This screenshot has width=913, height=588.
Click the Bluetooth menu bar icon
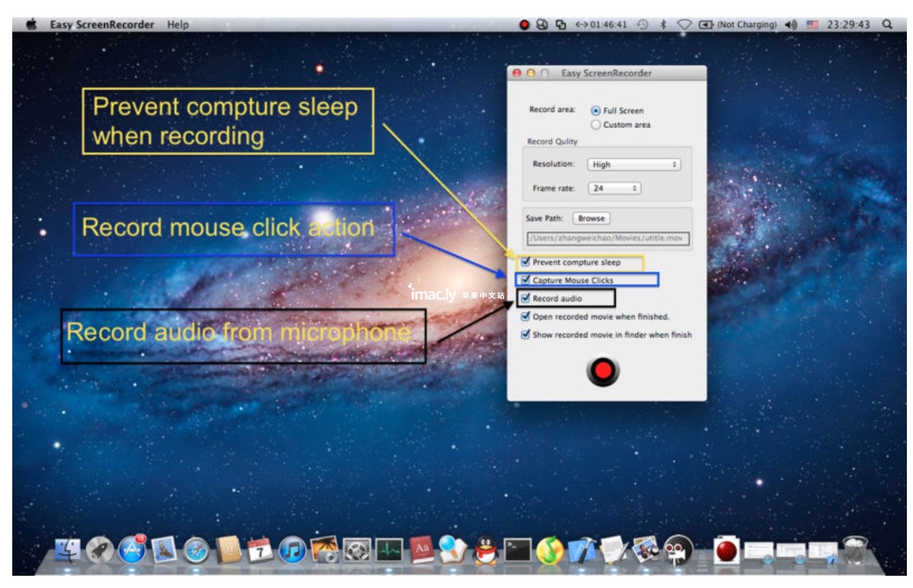pos(663,24)
